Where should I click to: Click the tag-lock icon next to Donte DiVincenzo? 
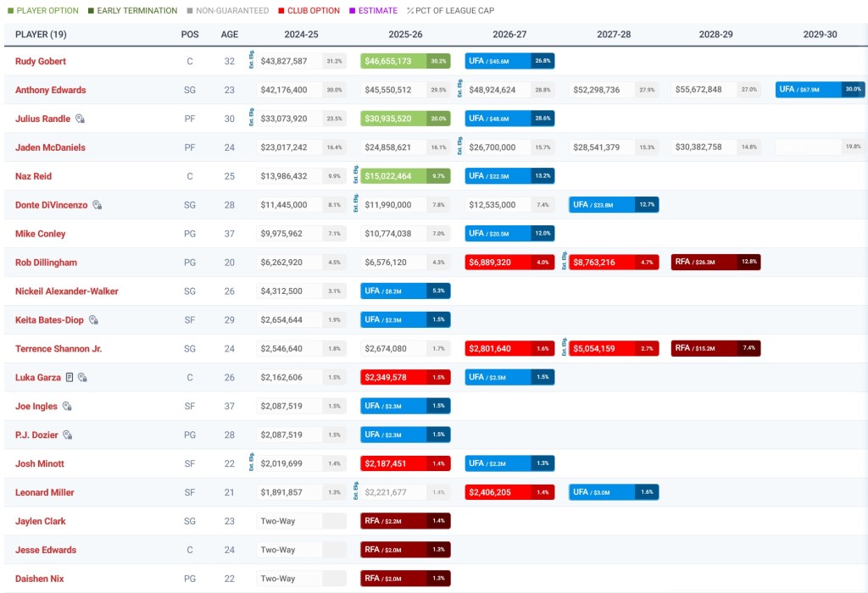[x=97, y=205]
